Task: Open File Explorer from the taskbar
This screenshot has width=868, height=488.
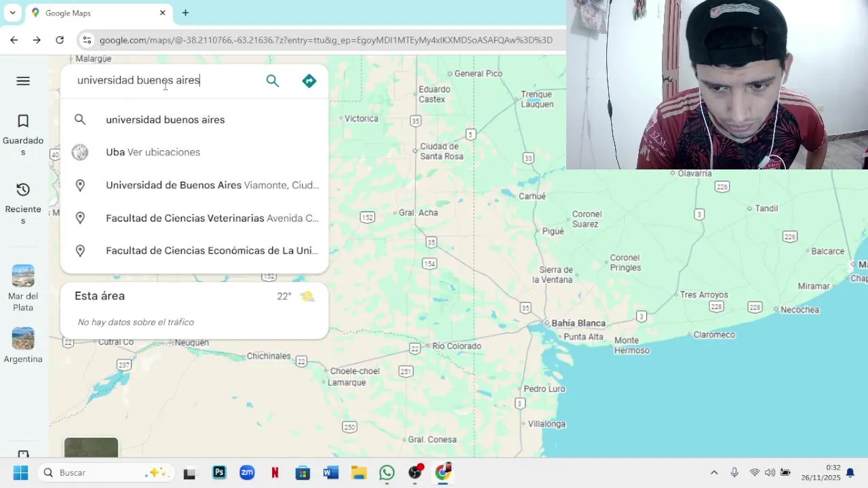Action: click(359, 472)
